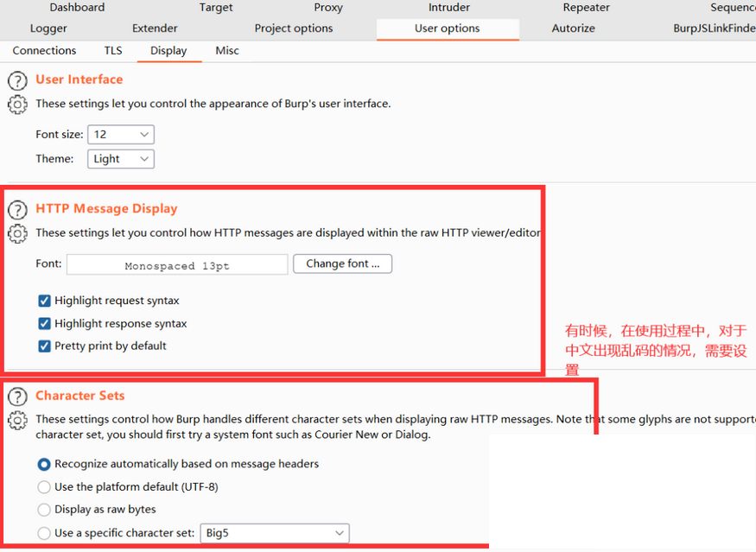The height and width of the screenshot is (552, 756).
Task: Open gear options for User Interface section
Action: pos(17,105)
